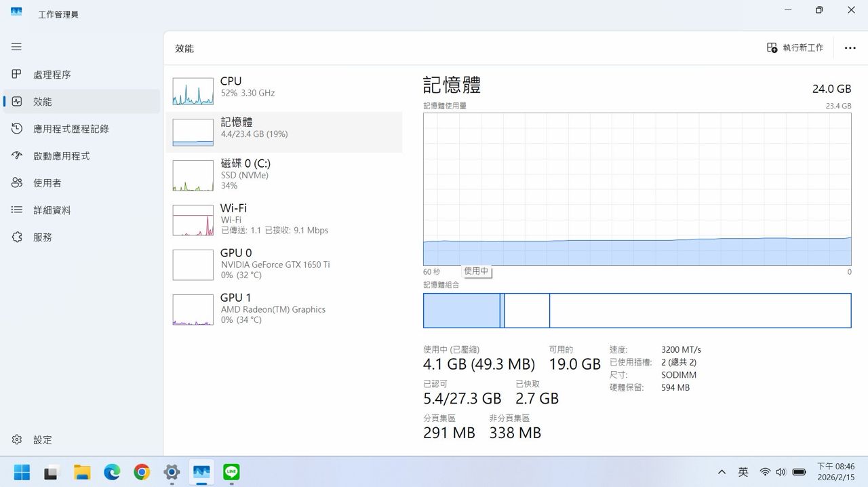Image resolution: width=868 pixels, height=487 pixels.
Task: Select the Wi-Fi network performance item
Action: 283,220
